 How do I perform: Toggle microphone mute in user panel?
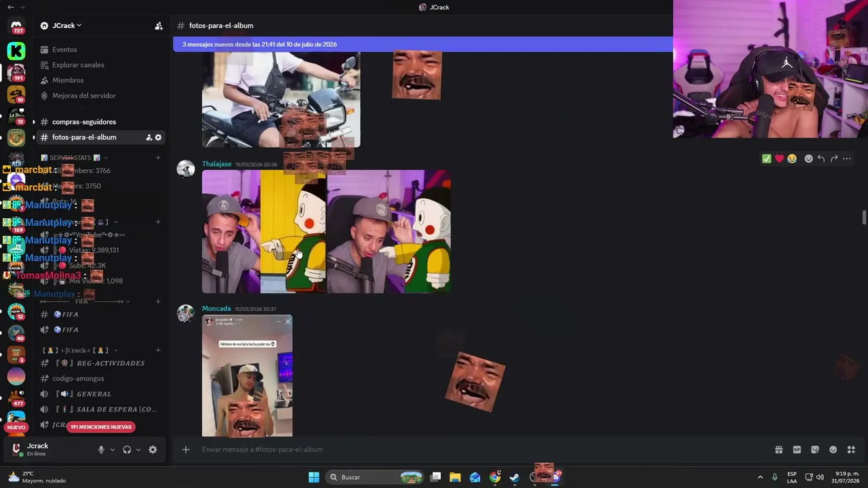click(101, 449)
